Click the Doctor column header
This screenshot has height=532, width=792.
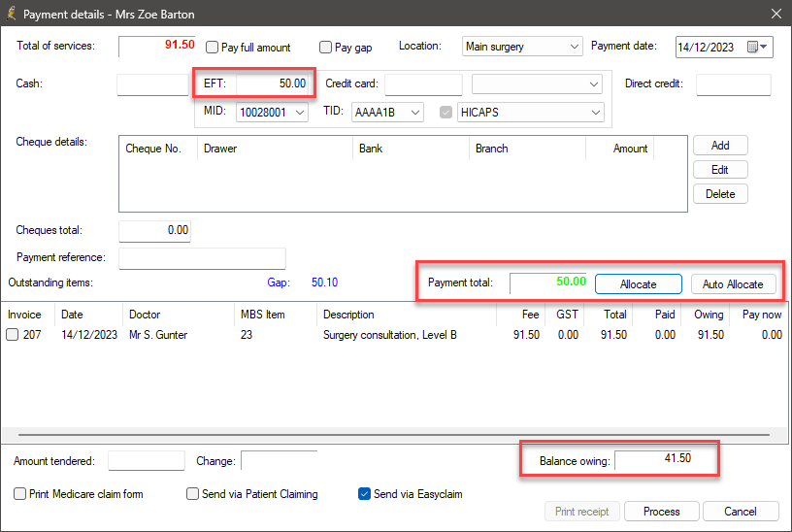coord(178,315)
